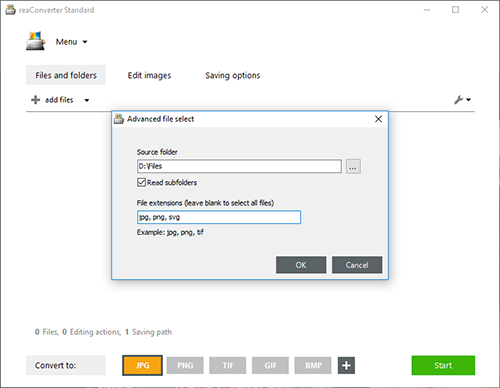Switch to the Edit images tab
This screenshot has height=388, width=500.
coord(149,75)
